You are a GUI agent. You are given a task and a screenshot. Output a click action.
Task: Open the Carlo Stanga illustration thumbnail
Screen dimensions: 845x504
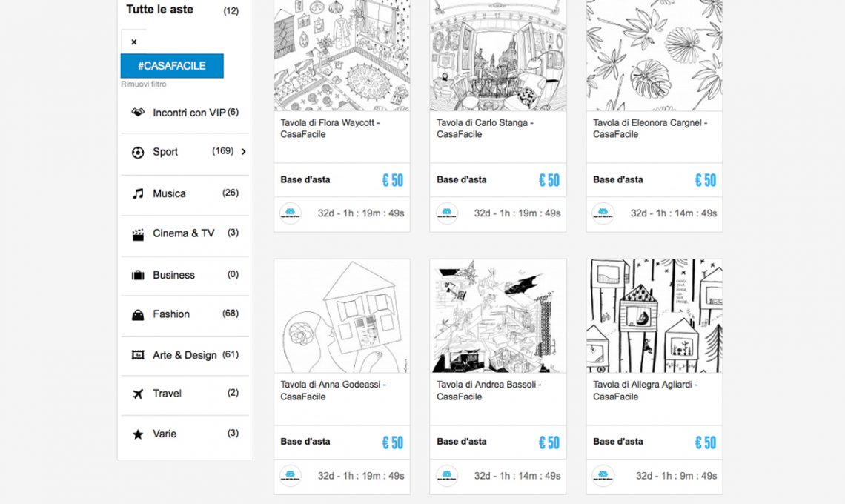click(x=497, y=56)
